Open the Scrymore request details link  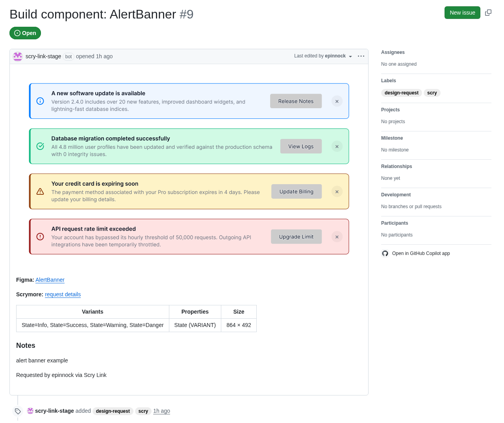pyautogui.click(x=63, y=294)
